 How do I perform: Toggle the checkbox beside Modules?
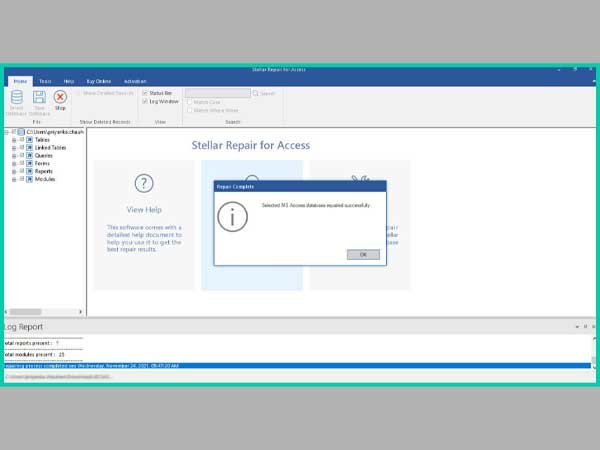[x=22, y=179]
